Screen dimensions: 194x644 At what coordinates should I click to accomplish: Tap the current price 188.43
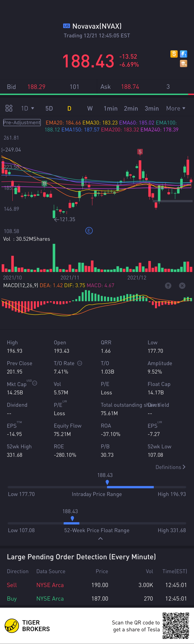[88, 61]
